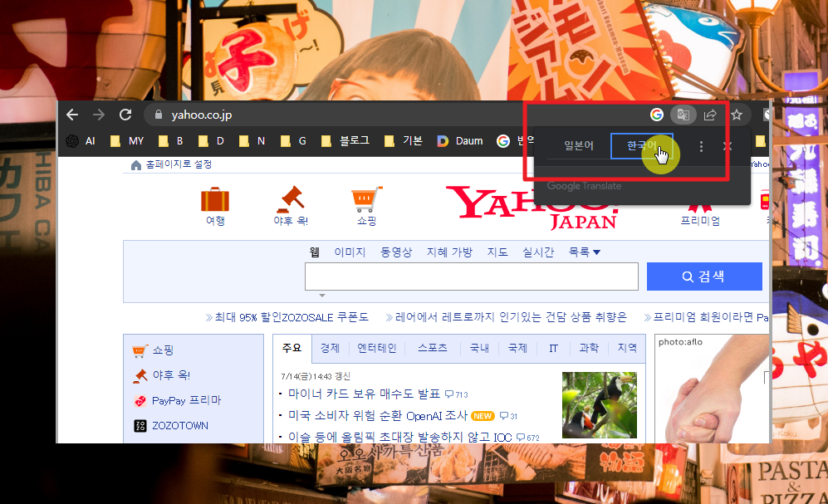Select the 국내 news tab
The height and width of the screenshot is (504, 828).
click(479, 348)
